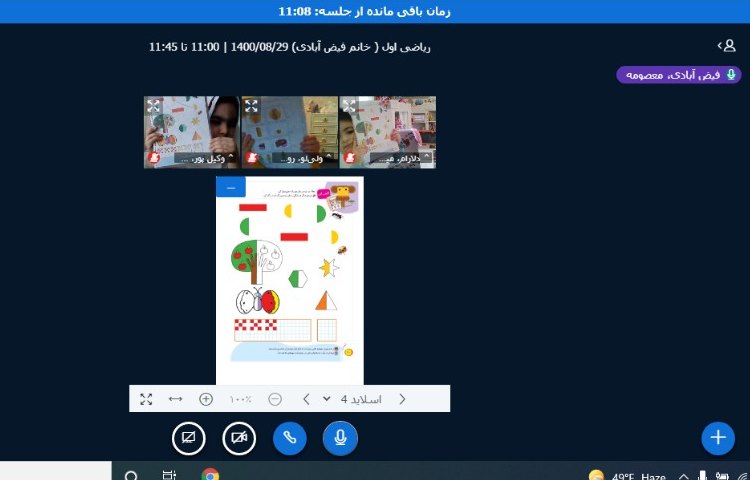
Task: Open the دلارام webcam name dropdown
Action: [401, 158]
